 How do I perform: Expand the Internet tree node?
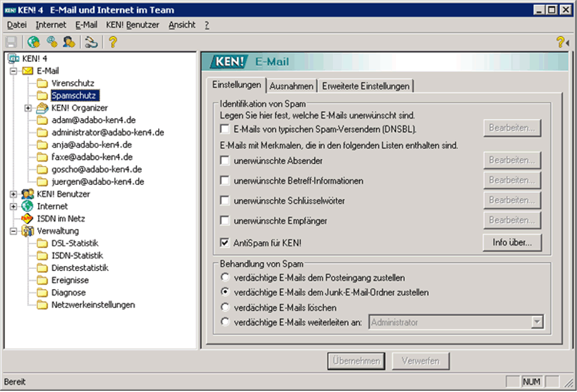[13, 206]
